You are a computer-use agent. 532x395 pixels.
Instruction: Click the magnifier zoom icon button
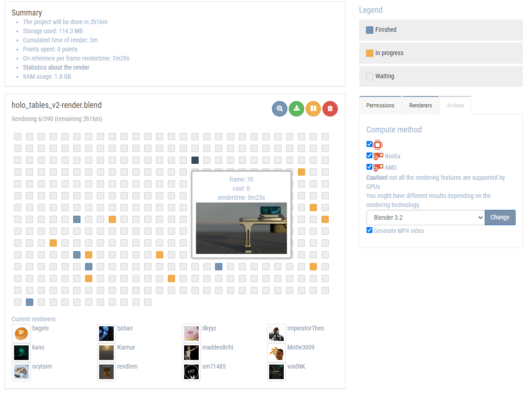coord(280,109)
